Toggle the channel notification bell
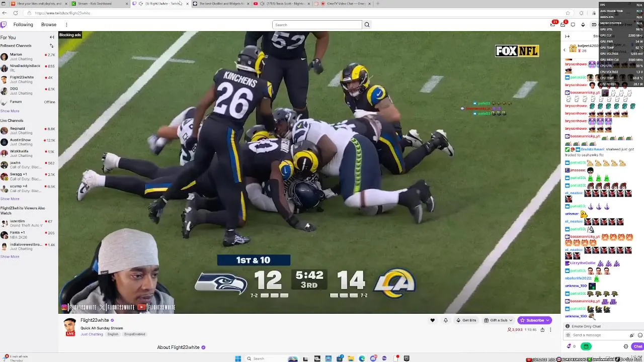This screenshot has width=644, height=362. pyautogui.click(x=445, y=320)
